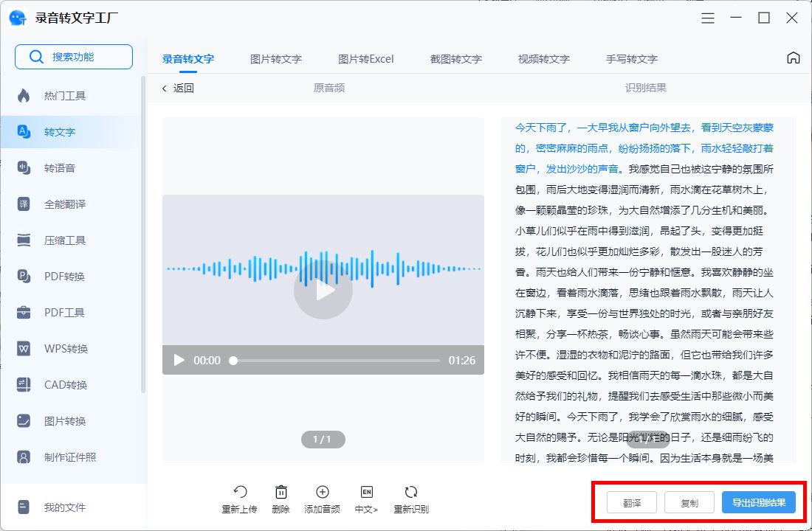The image size is (812, 531).
Task: Click the 重新上传 re-upload icon
Action: pyautogui.click(x=240, y=492)
